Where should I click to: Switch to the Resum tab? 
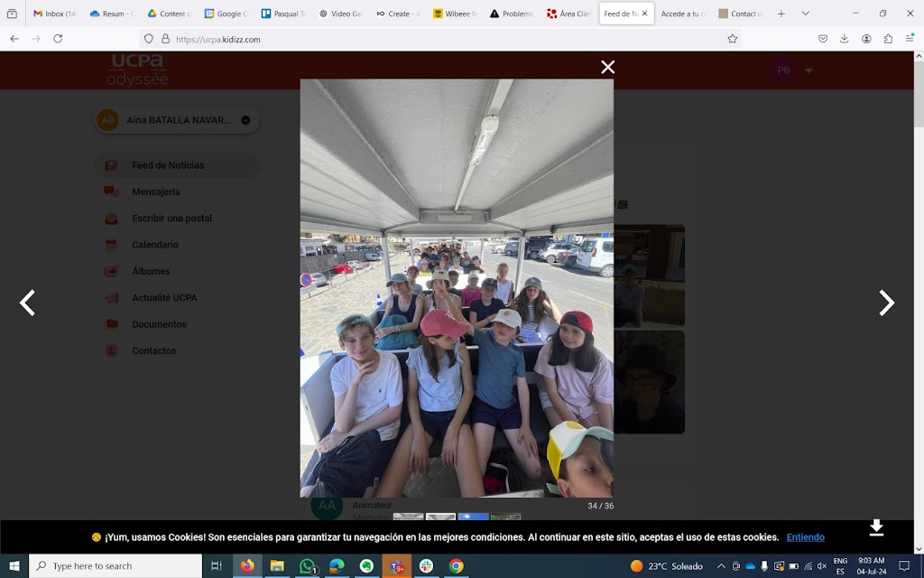pos(112,14)
